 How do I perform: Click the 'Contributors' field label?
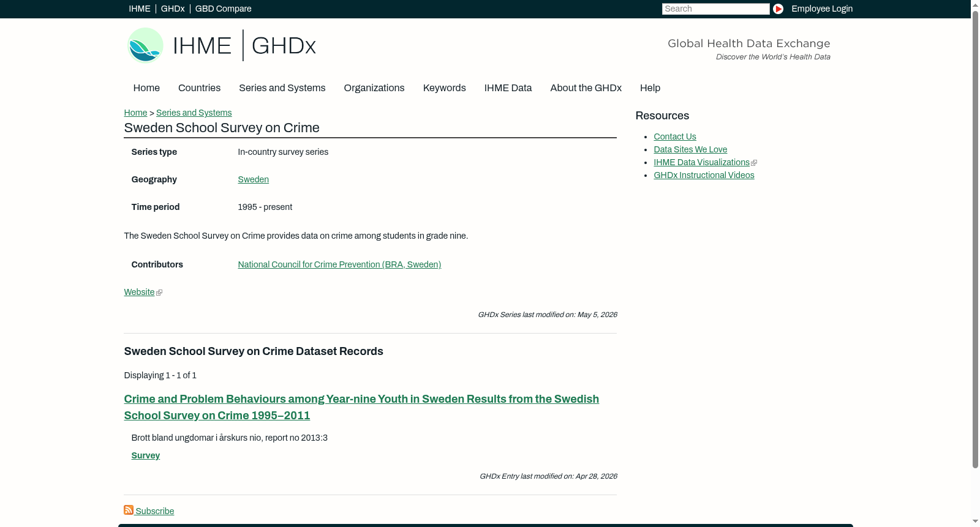coord(157,264)
